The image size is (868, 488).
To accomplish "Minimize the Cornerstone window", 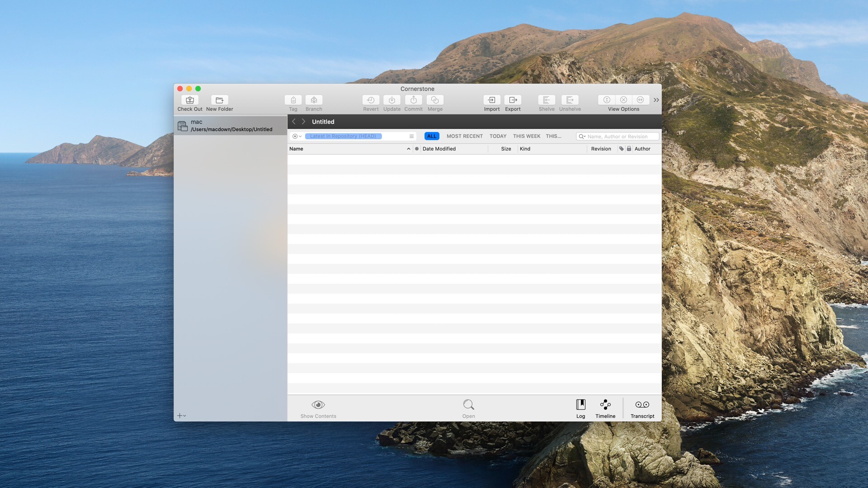I will 189,89.
